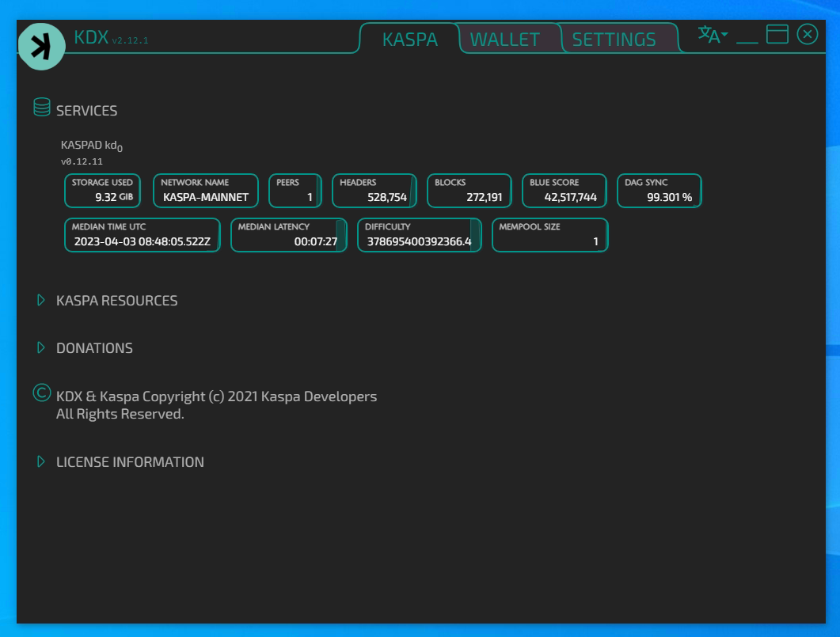Click the All Rights Reserved text
The height and width of the screenshot is (637, 840).
pos(120,414)
